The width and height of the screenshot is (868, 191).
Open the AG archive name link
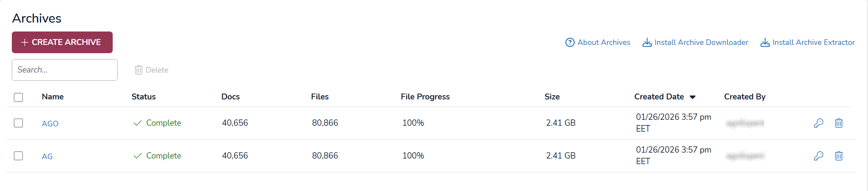pyautogui.click(x=47, y=156)
